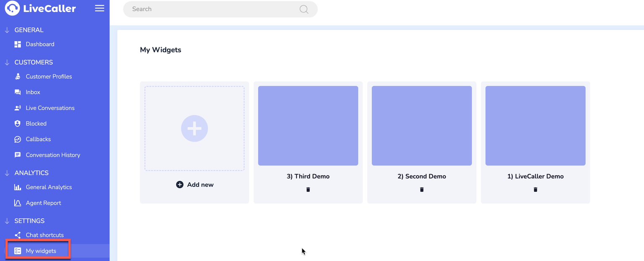Delete the Third Demo widget via trash icon

tap(308, 189)
